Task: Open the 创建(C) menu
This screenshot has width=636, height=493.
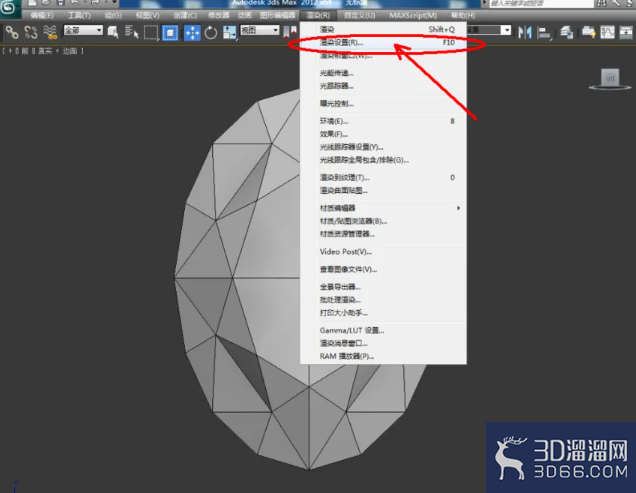Action: pyautogui.click(x=185, y=15)
